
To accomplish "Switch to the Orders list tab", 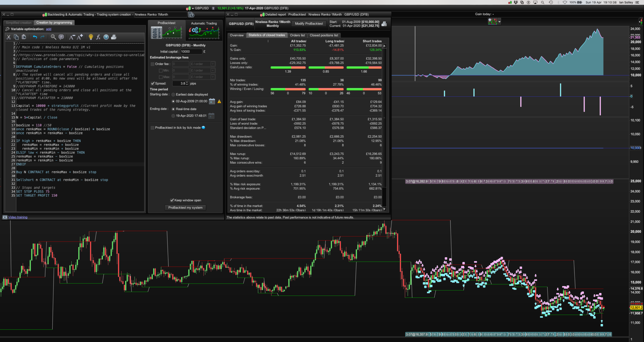I will point(297,35).
